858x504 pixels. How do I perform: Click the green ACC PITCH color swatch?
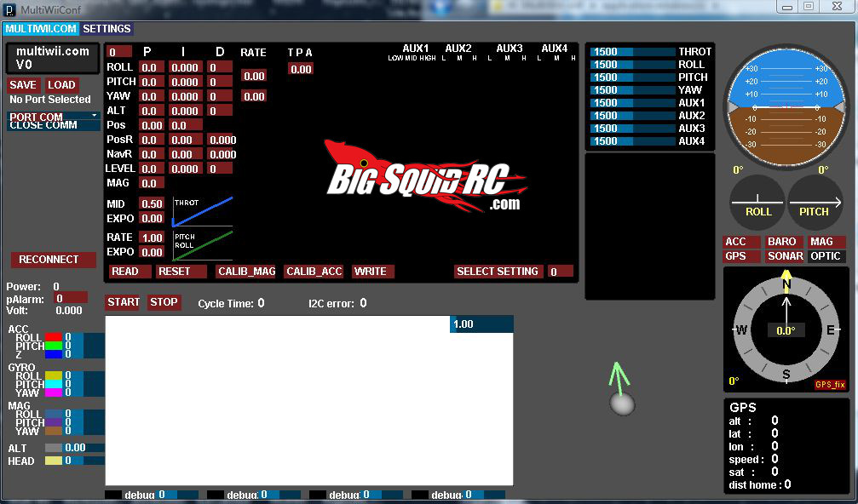pyautogui.click(x=53, y=346)
